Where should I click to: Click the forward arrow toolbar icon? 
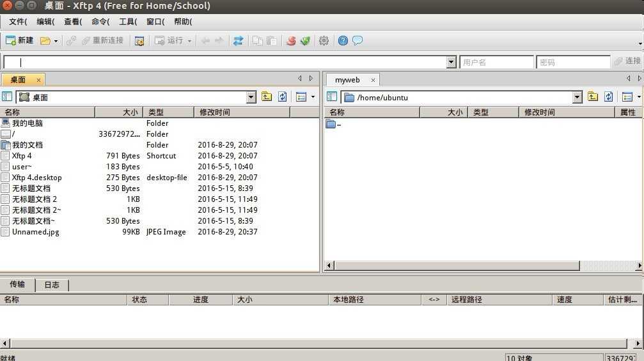coord(219,41)
